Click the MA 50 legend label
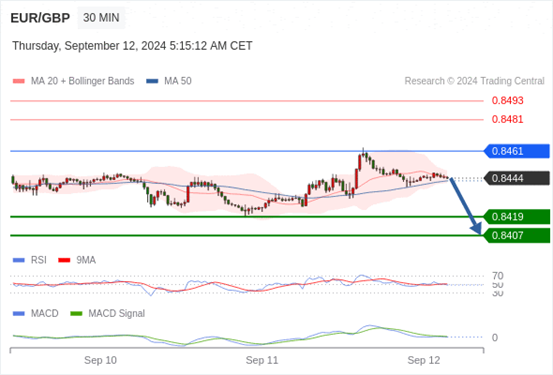The width and height of the screenshot is (553, 375). tap(178, 81)
